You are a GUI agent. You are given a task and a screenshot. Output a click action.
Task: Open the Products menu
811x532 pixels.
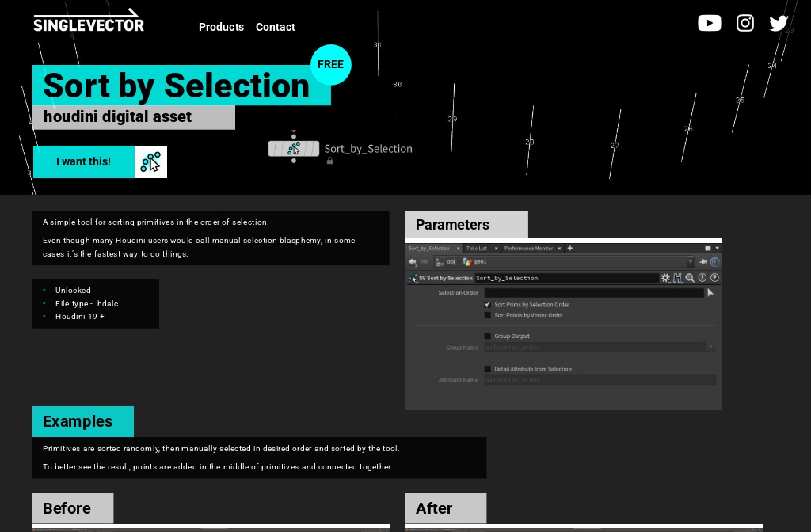pos(221,27)
